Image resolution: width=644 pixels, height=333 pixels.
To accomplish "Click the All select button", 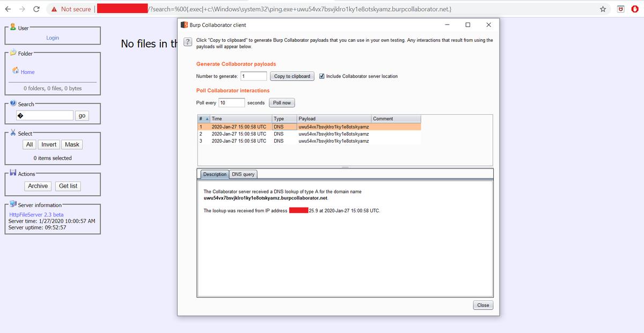I will (30, 144).
